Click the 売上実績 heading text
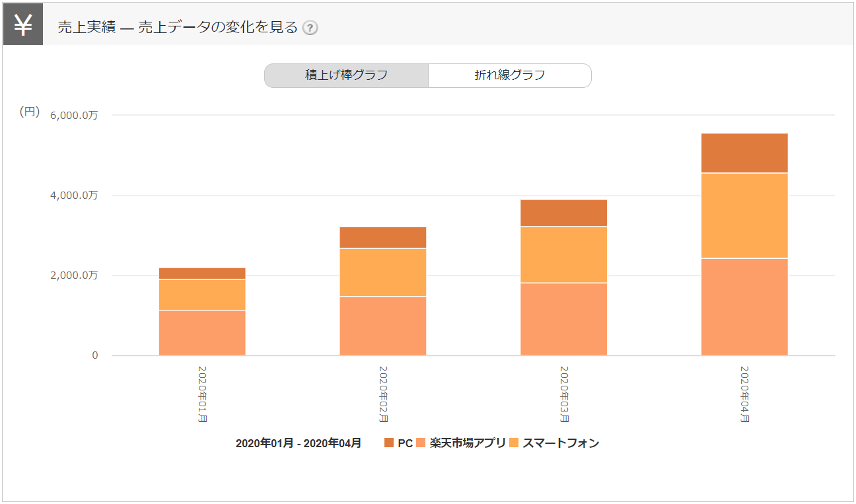 coord(86,28)
